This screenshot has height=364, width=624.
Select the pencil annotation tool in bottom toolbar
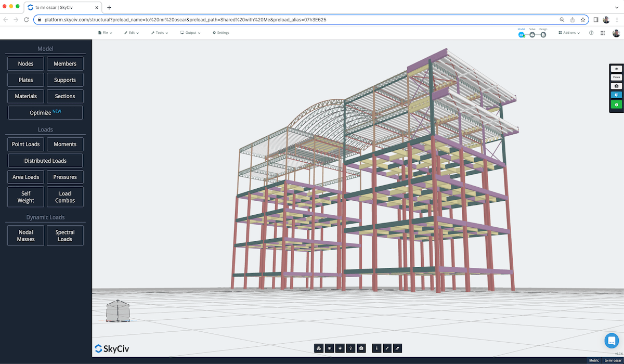pos(387,348)
